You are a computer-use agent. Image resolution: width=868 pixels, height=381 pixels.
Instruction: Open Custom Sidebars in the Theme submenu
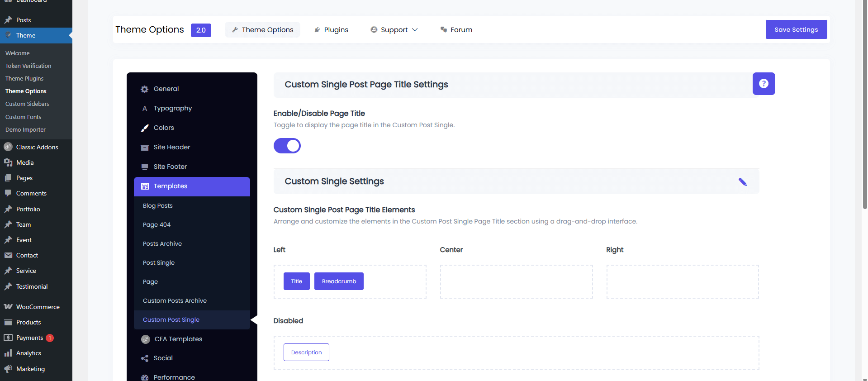coord(27,104)
